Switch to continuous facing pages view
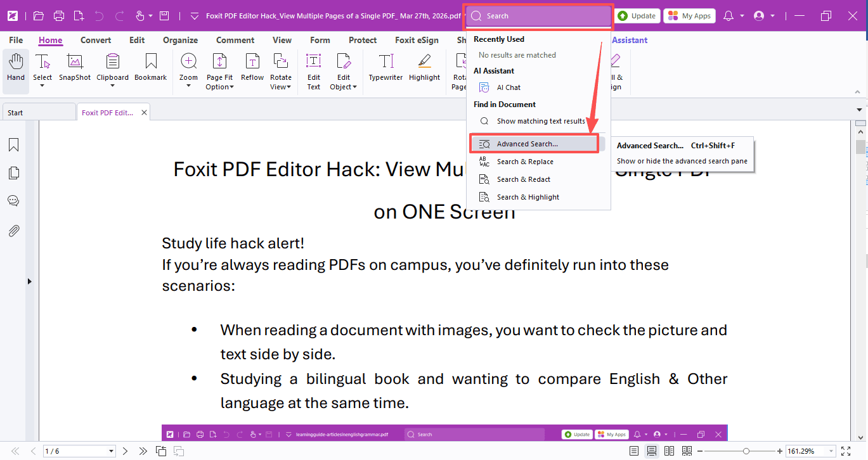Screen dimensions: 868x460 (687, 451)
